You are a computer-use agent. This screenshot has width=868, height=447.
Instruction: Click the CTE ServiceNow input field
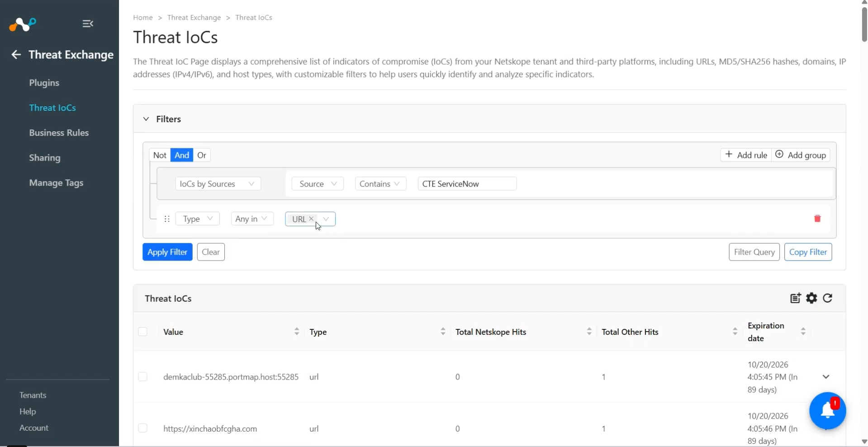tap(467, 184)
